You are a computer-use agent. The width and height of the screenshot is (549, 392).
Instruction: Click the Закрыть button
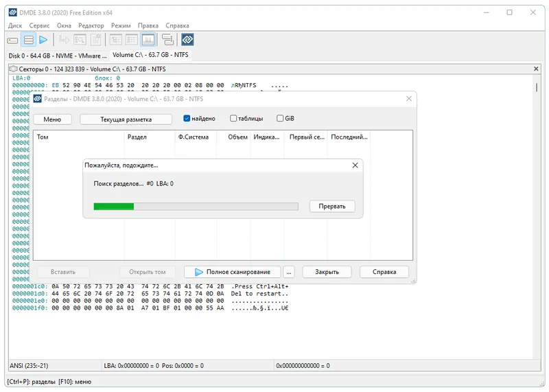327,272
